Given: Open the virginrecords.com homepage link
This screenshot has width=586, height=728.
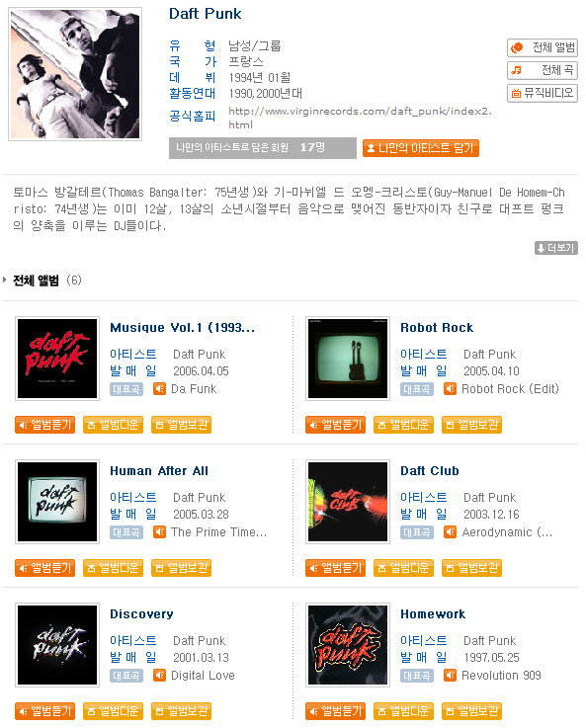Looking at the screenshot, I should pos(360,118).
